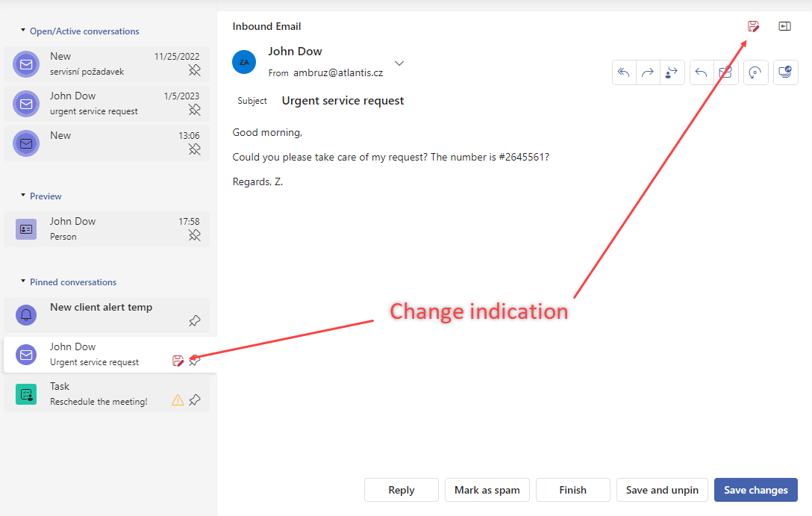
Task: Click the unsaved changes icon beside Inbound Email
Action: pyautogui.click(x=754, y=26)
